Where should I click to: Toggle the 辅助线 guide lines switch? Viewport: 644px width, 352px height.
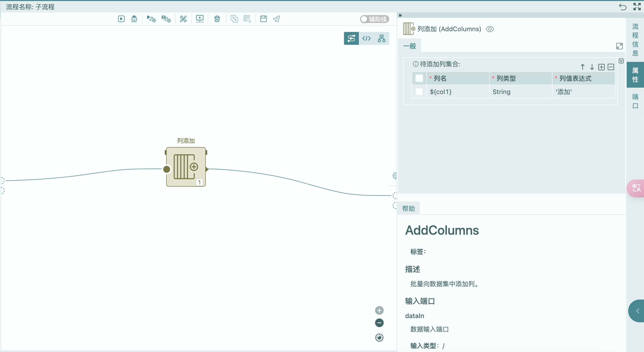(374, 19)
